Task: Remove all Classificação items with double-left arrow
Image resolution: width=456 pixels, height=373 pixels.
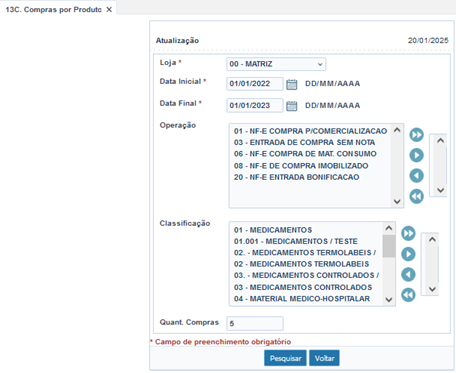Action: 408,295
